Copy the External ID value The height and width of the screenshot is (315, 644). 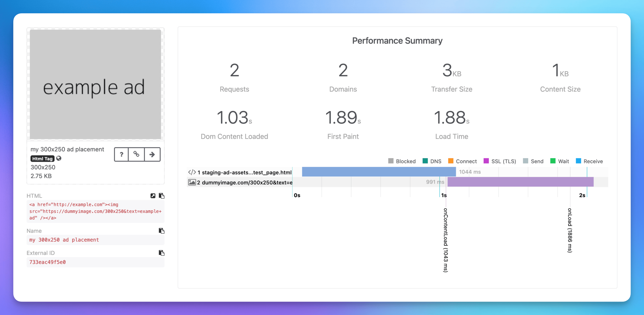click(x=162, y=253)
